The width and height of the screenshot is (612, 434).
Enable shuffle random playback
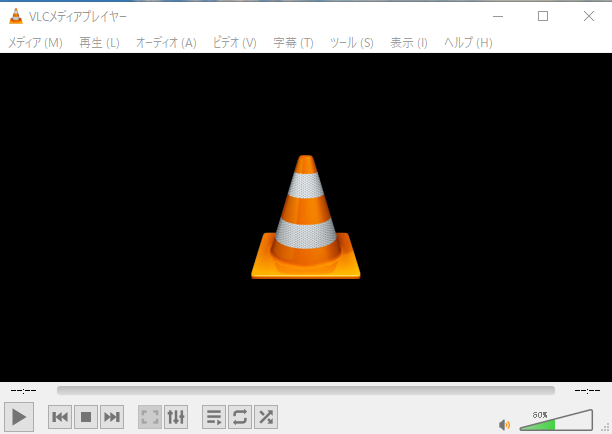point(266,417)
